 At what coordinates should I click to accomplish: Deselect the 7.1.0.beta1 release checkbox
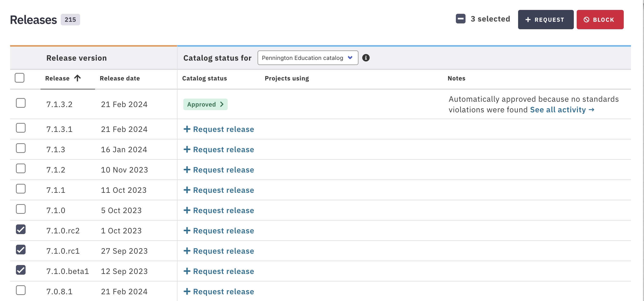(x=21, y=270)
